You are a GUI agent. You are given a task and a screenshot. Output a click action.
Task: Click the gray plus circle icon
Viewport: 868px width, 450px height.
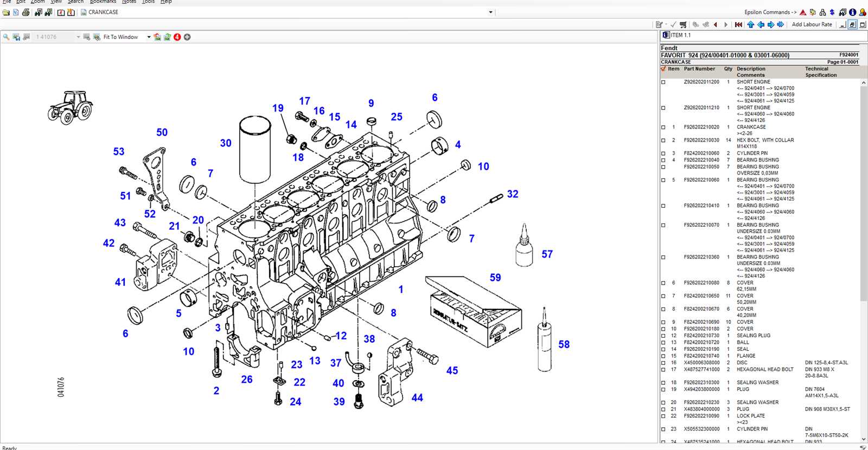click(x=187, y=37)
